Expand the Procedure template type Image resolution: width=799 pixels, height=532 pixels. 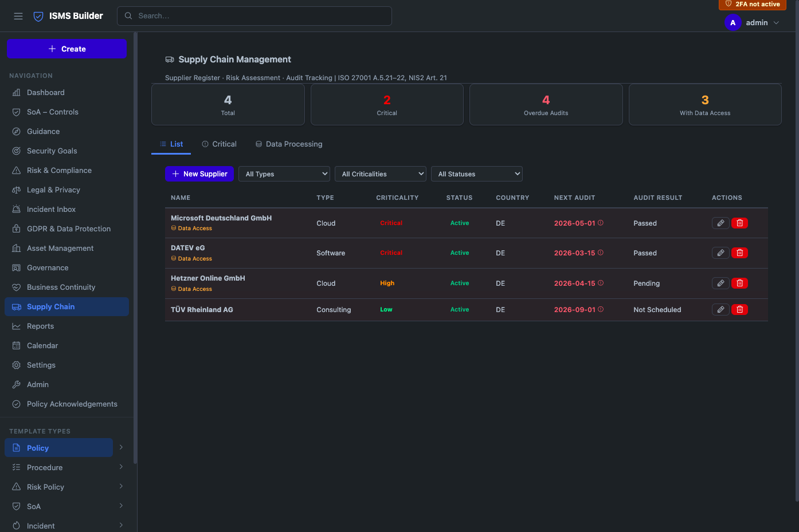121,467
